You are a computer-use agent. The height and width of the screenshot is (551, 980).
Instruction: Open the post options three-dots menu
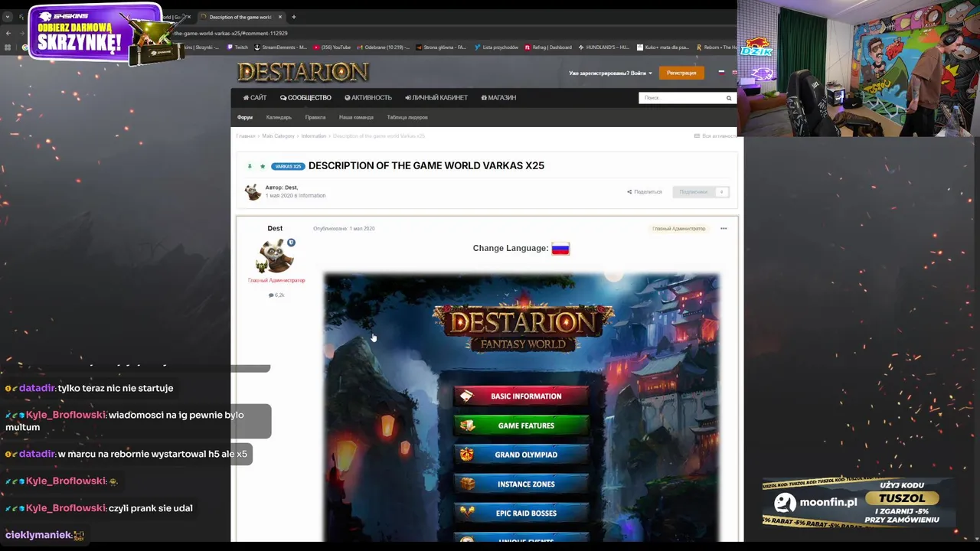pyautogui.click(x=724, y=229)
